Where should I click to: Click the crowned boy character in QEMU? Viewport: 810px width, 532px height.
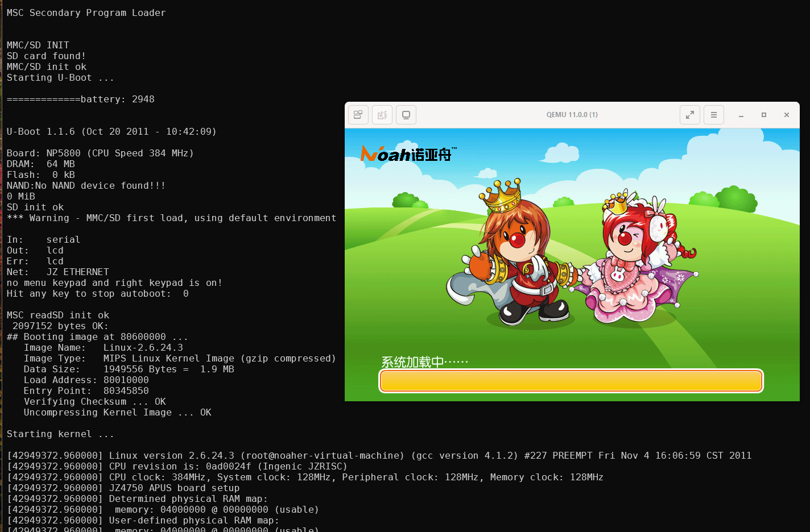[x=515, y=253]
